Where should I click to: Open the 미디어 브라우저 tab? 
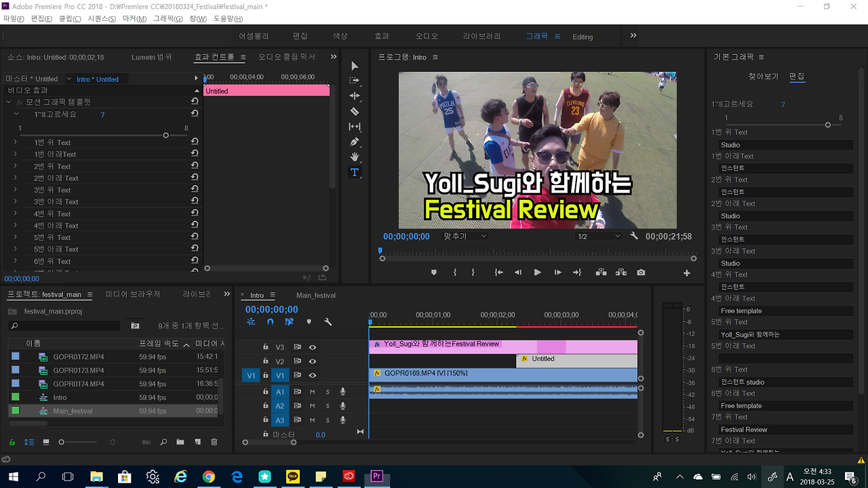coord(133,294)
